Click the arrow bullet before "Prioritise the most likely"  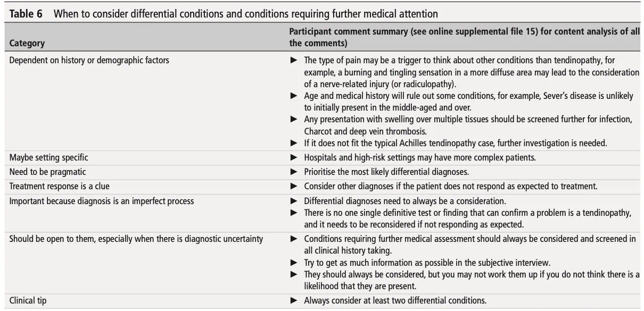(293, 172)
